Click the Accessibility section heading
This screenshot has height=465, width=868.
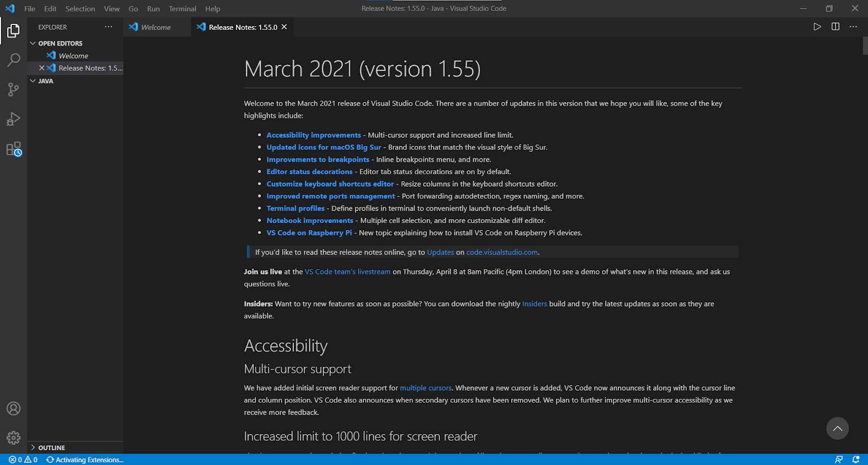tap(286, 346)
